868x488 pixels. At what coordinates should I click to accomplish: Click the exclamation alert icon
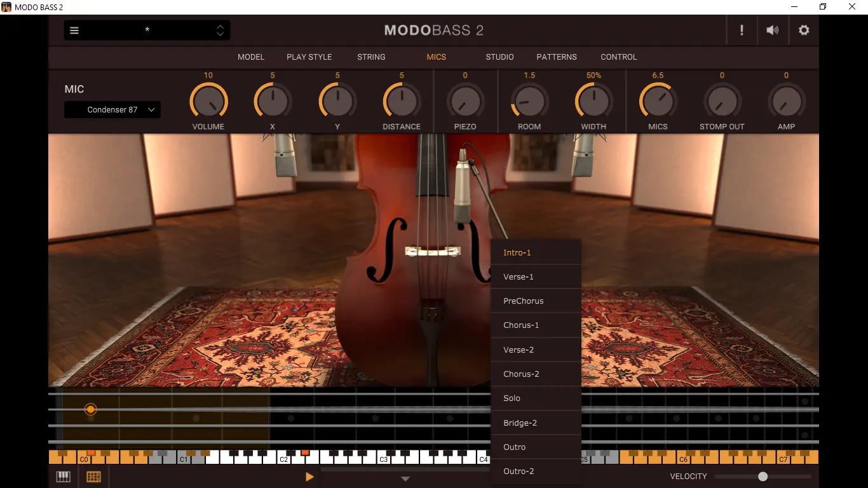742,30
